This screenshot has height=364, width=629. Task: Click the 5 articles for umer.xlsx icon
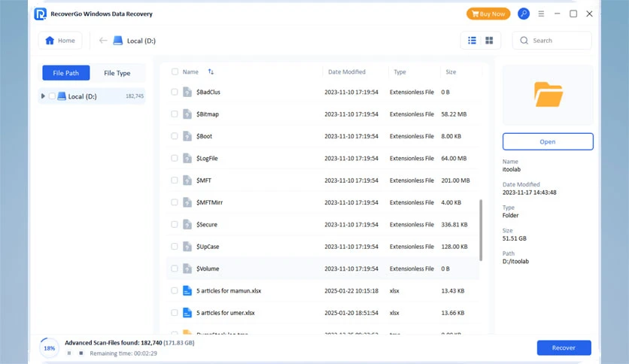187,313
